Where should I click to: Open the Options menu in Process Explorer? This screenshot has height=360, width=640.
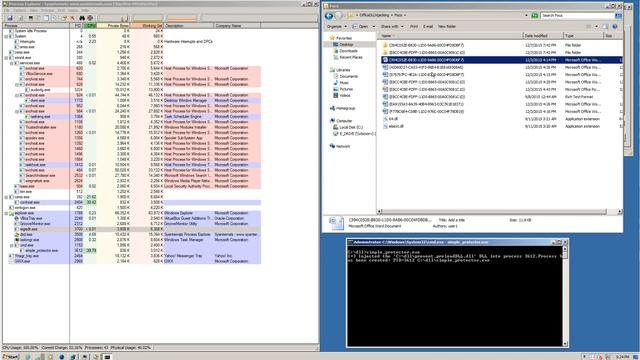click(20, 10)
